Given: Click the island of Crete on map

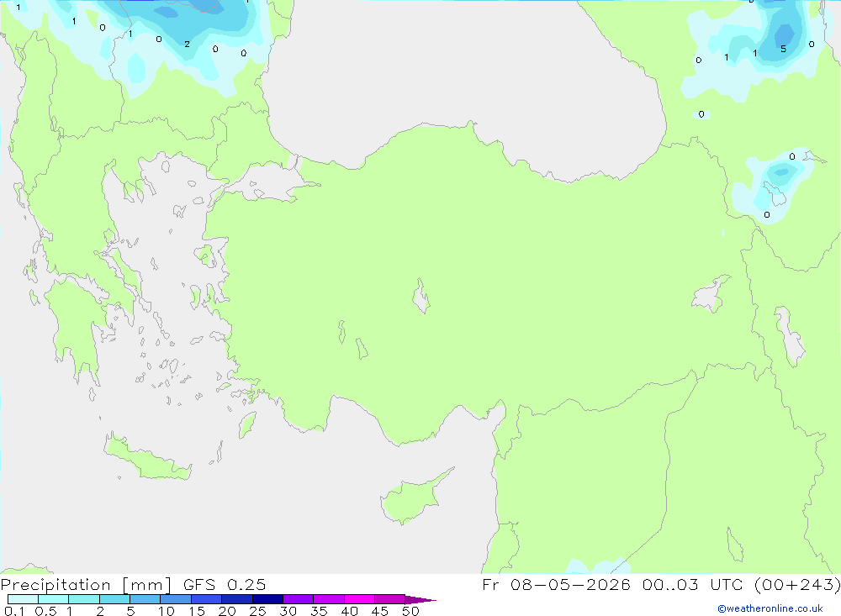Looking at the screenshot, I should pyautogui.click(x=147, y=458).
